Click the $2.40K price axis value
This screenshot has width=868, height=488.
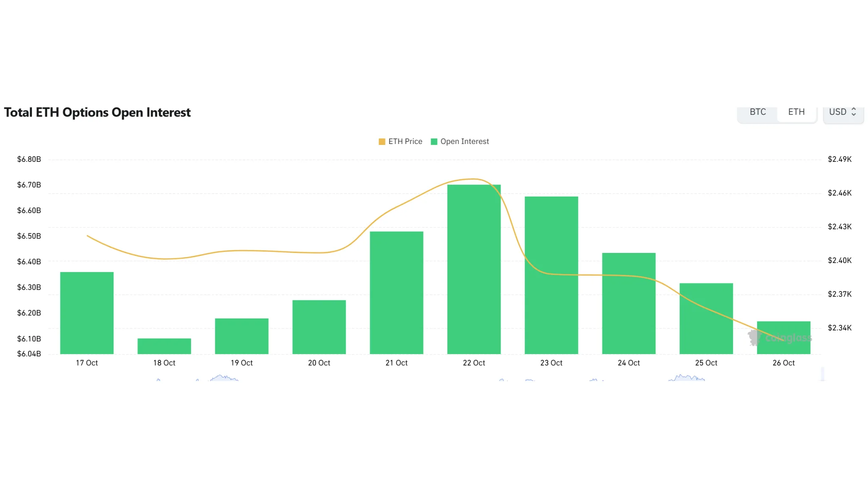[840, 261]
